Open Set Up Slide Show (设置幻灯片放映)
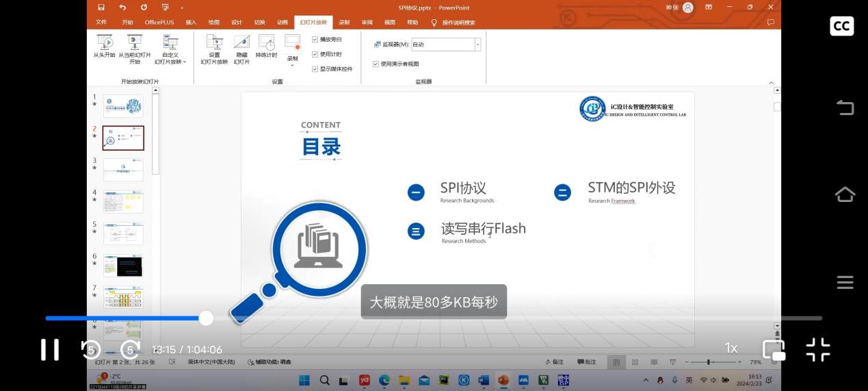Screen dimensions: 868x391 214,43
